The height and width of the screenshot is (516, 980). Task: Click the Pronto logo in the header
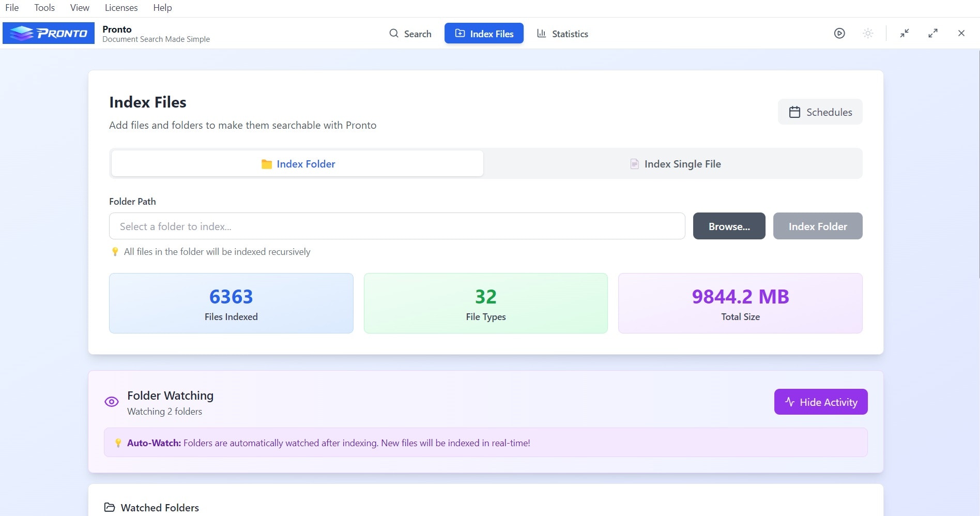[48, 33]
